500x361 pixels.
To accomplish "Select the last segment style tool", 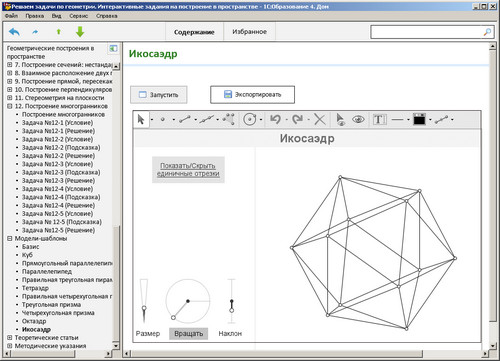I will (x=441, y=119).
